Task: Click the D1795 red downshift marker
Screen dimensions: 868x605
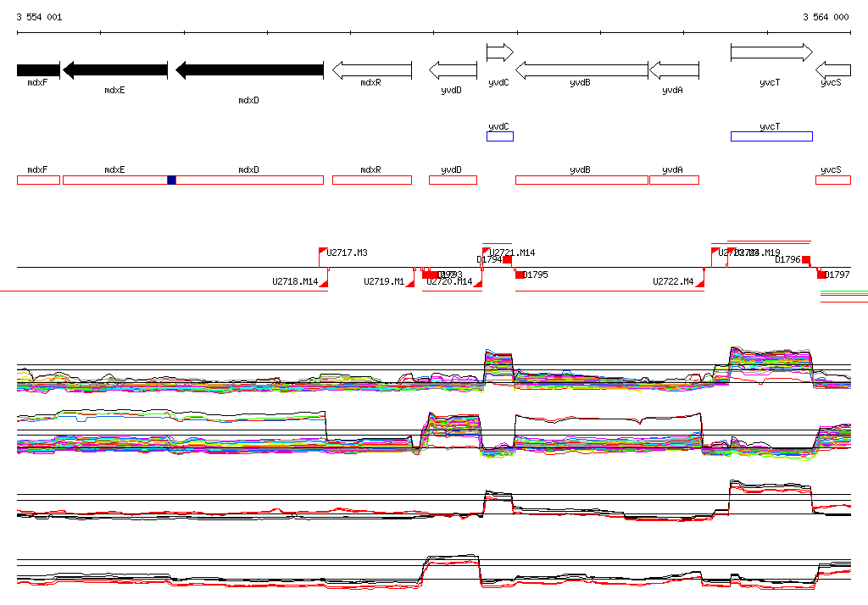Action: tap(520, 275)
